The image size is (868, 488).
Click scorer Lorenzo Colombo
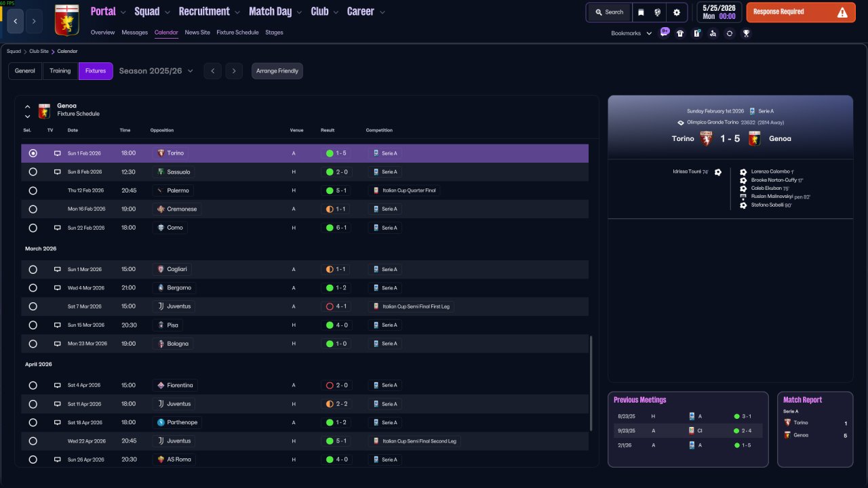[x=772, y=171]
